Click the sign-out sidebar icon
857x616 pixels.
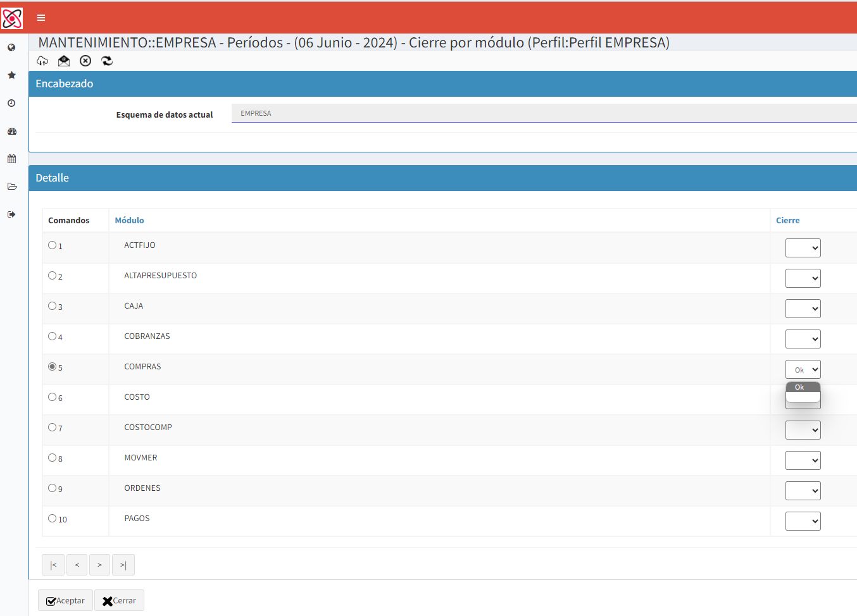tap(11, 214)
